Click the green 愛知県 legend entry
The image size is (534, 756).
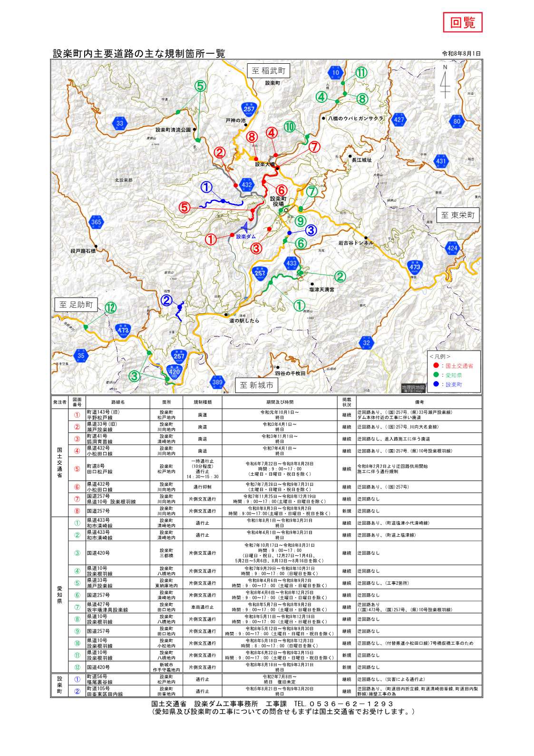pyautogui.click(x=447, y=375)
